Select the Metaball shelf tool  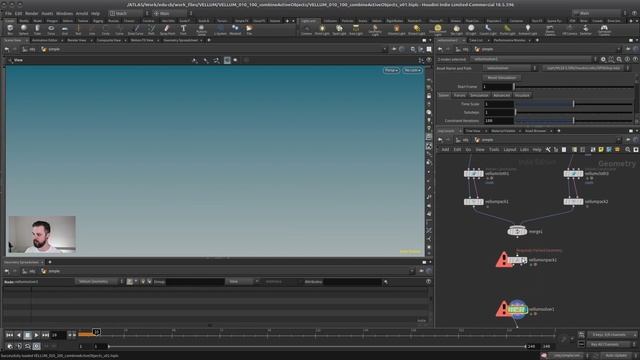click(235, 29)
